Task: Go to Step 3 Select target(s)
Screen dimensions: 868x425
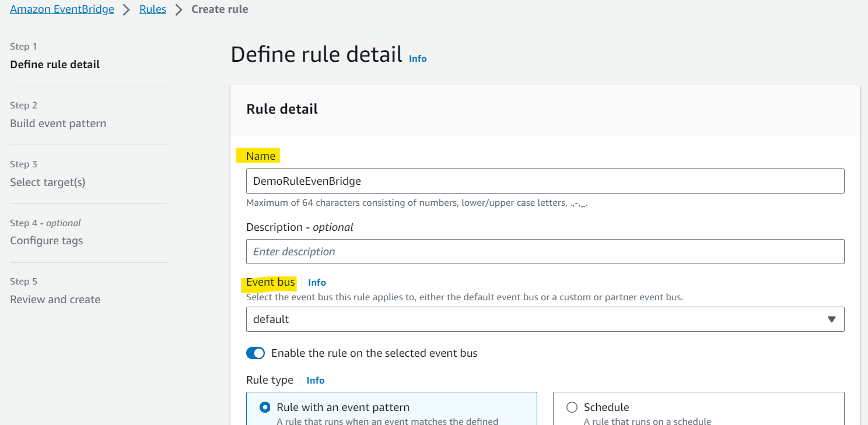Action: click(48, 182)
